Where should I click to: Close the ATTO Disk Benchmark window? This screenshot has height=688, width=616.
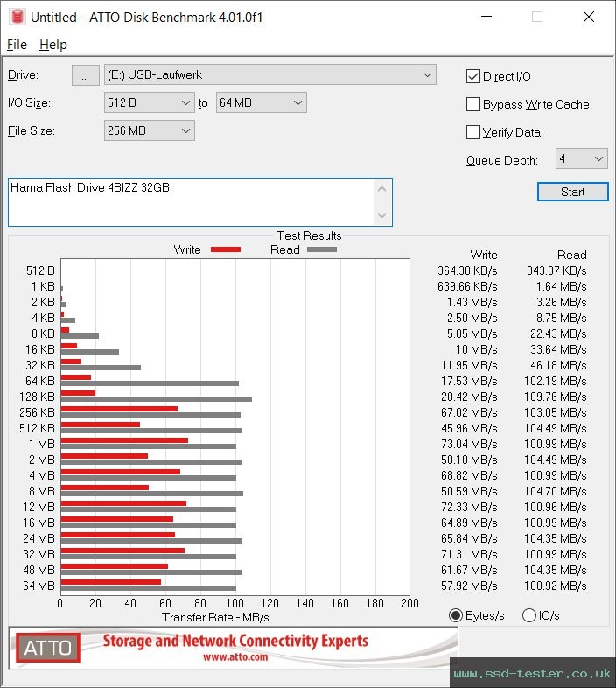588,17
